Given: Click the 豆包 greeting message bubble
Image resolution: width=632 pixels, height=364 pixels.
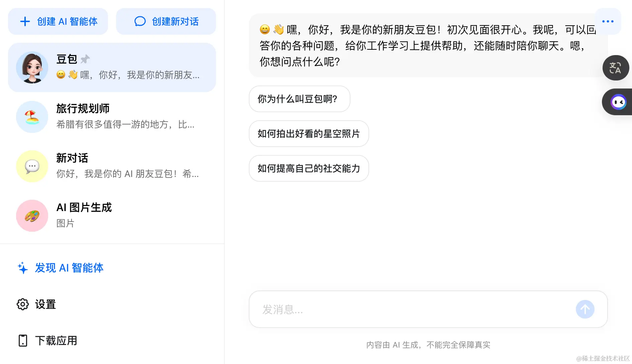Looking at the screenshot, I should [x=428, y=45].
